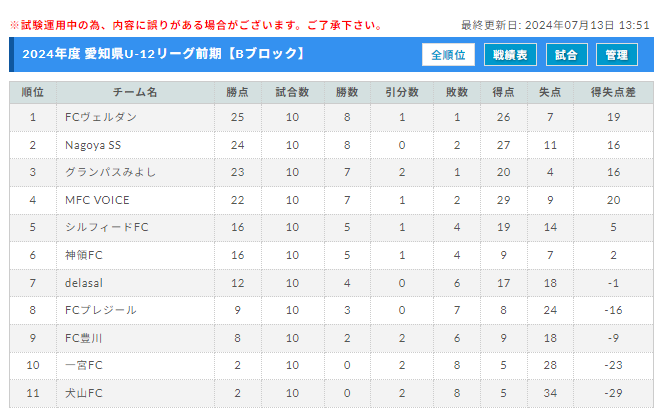Image resolution: width=657 pixels, height=417 pixels.
Task: Click the 順位 column header
Action: pyautogui.click(x=33, y=92)
